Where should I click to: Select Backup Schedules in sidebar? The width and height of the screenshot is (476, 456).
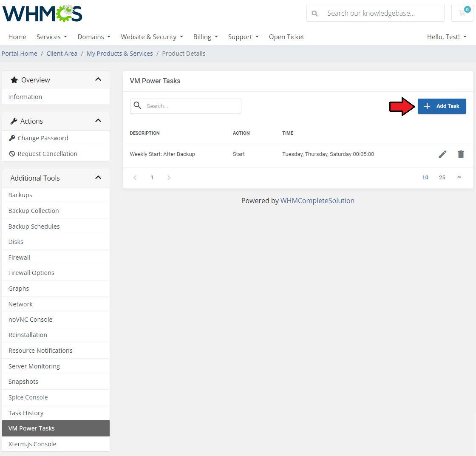[x=34, y=227]
